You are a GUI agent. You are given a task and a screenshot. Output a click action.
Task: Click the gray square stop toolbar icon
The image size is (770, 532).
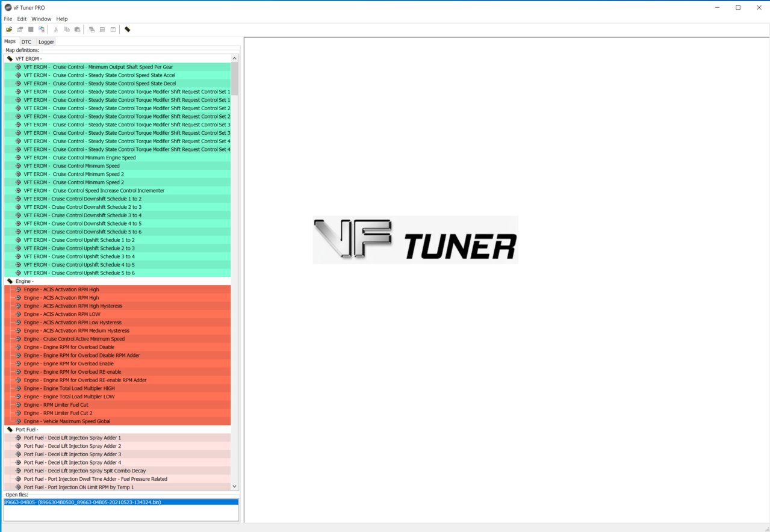coord(31,29)
